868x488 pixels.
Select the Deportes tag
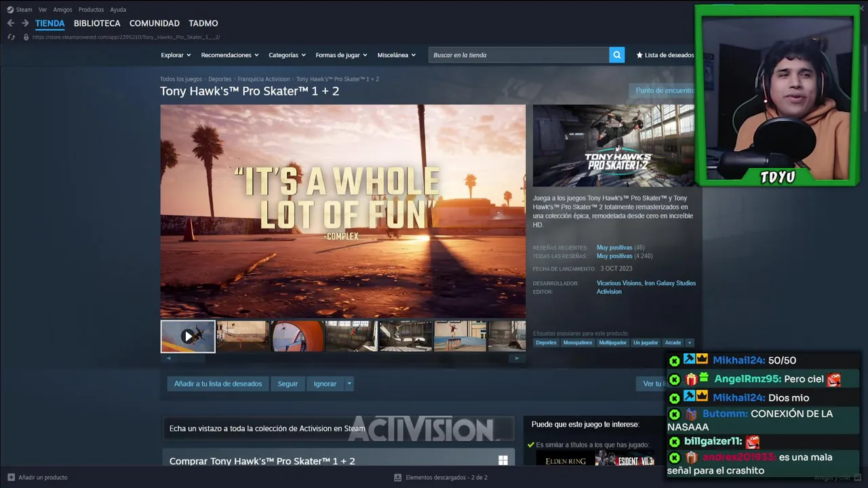[546, 342]
